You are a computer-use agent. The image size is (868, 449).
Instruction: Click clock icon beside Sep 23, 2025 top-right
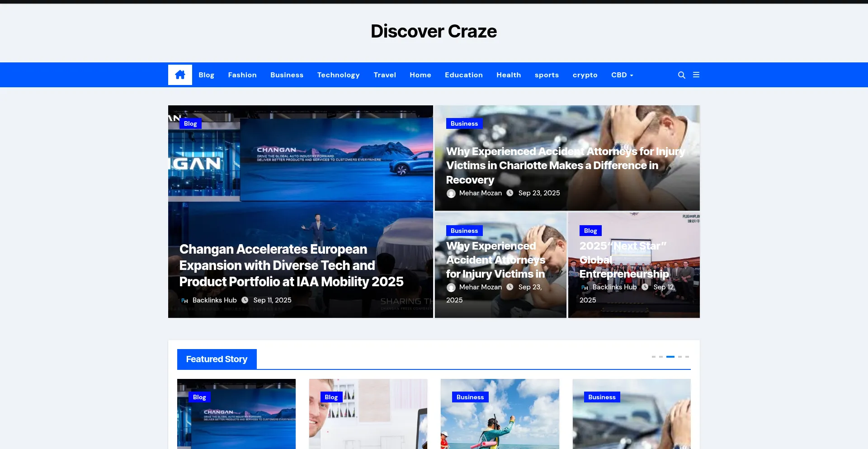click(x=510, y=193)
